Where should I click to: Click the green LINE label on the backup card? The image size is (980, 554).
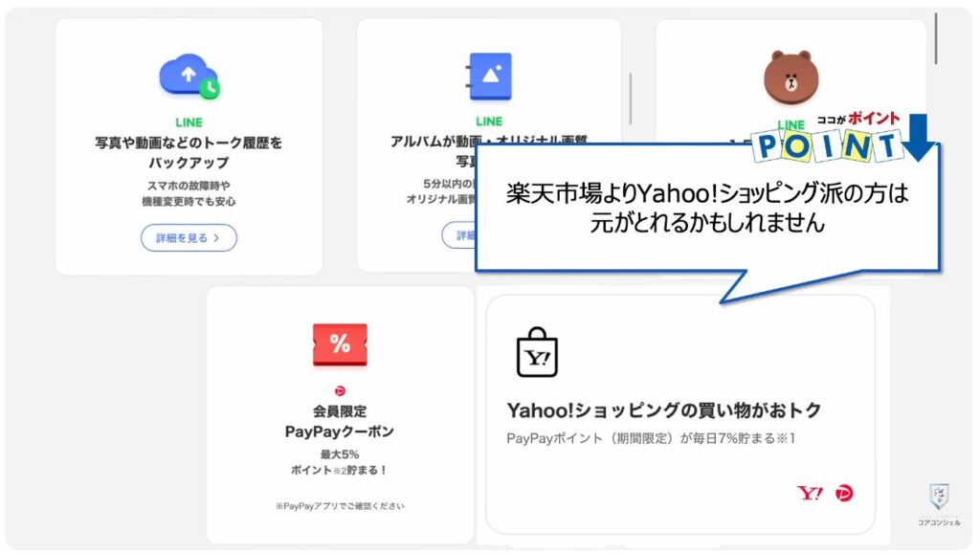188,122
